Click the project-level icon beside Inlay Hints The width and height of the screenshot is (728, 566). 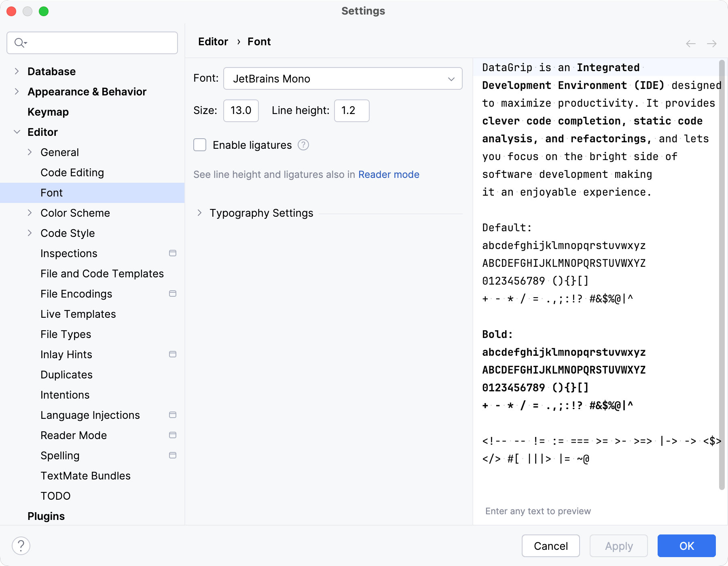pyautogui.click(x=173, y=354)
